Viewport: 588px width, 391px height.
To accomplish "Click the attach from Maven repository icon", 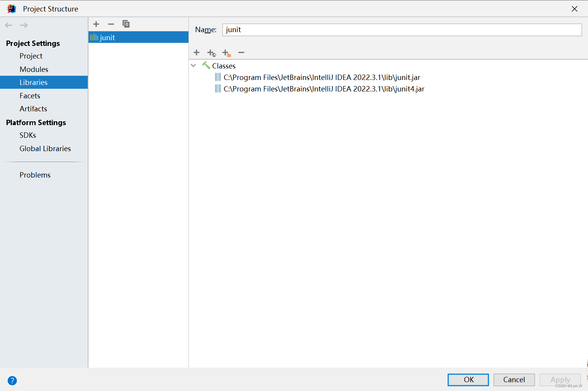I will coord(211,52).
